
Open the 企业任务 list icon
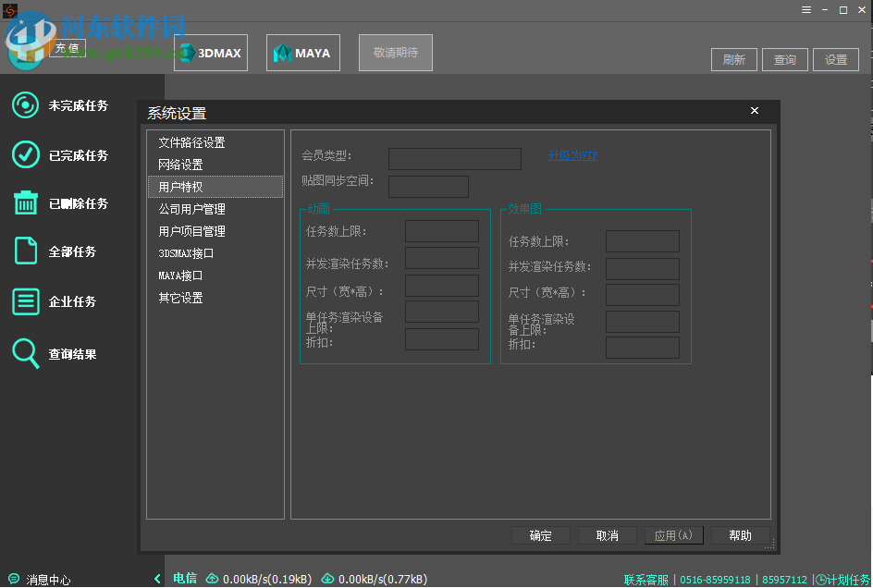click(x=26, y=300)
